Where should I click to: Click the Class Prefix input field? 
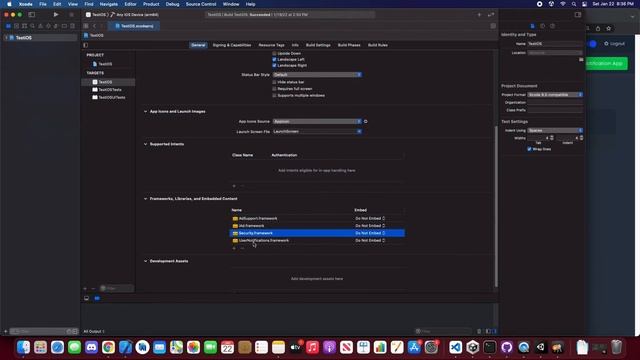555,110
